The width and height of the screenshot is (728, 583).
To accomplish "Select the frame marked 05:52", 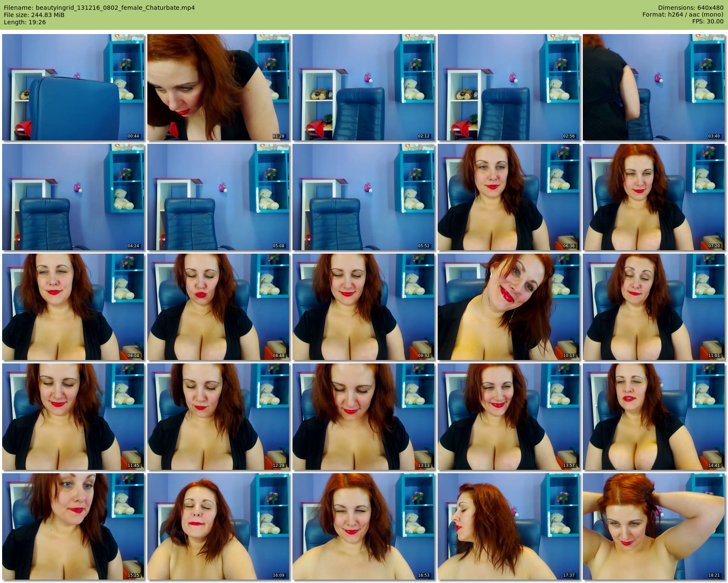I will tap(364, 197).
